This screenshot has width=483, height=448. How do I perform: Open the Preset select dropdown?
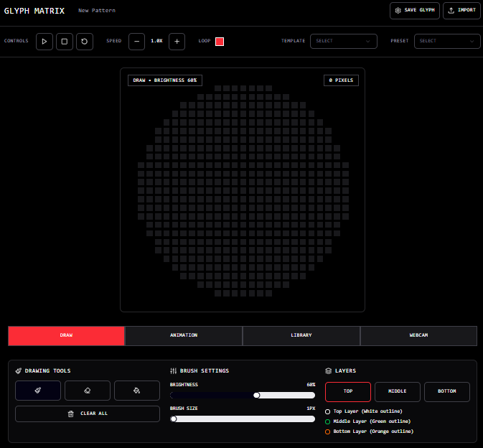click(x=447, y=42)
